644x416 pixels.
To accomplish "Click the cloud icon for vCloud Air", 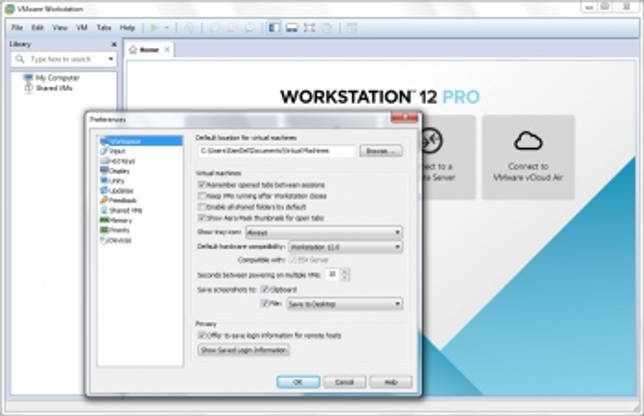I will 528,141.
